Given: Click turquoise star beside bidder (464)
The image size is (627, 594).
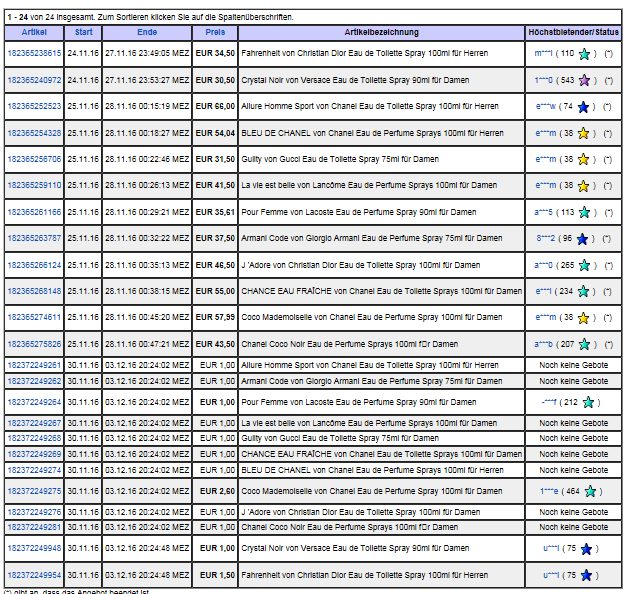Looking at the screenshot, I should pyautogui.click(x=590, y=492).
